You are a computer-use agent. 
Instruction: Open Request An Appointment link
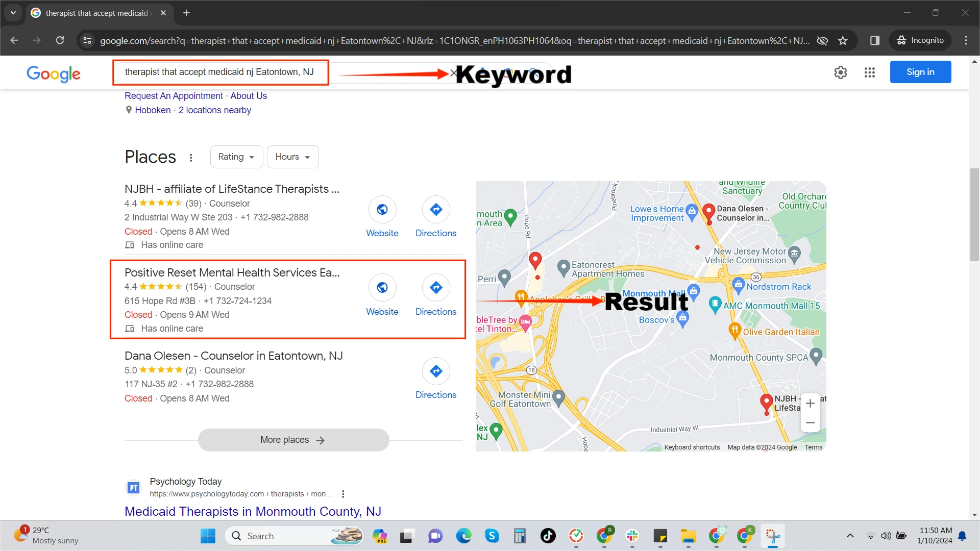click(x=174, y=96)
